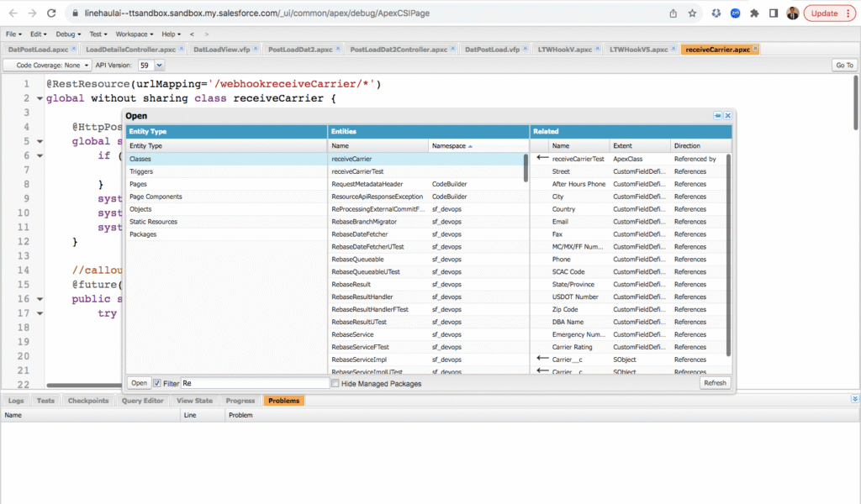Switch to the Checkpoints tab

point(88,401)
